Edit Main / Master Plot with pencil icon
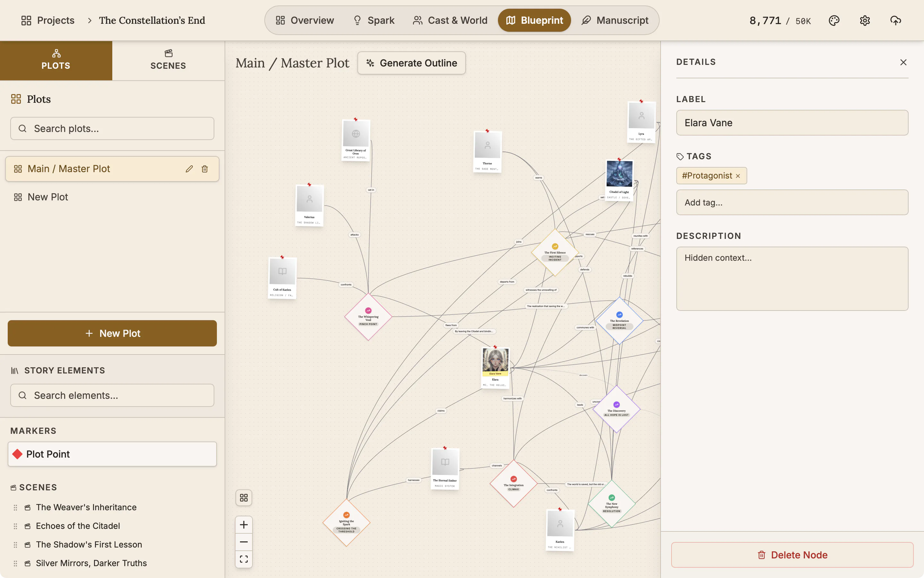 coord(189,169)
